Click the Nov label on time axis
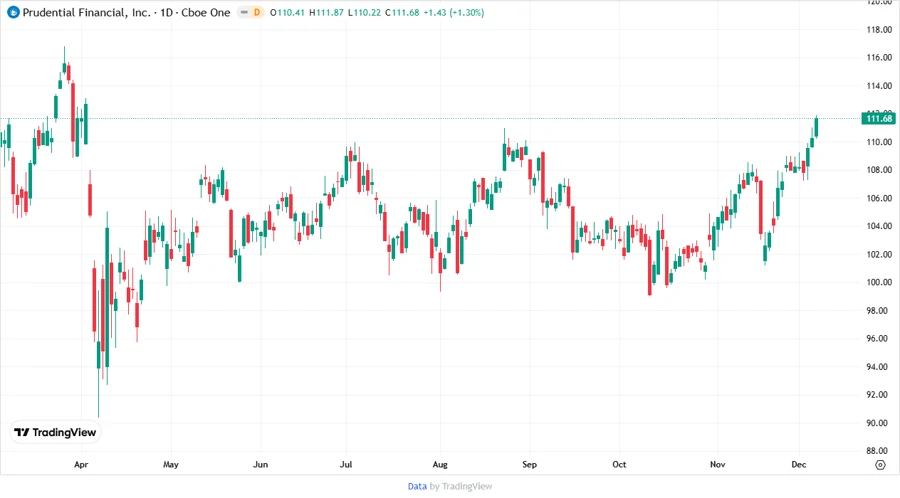 [717, 464]
